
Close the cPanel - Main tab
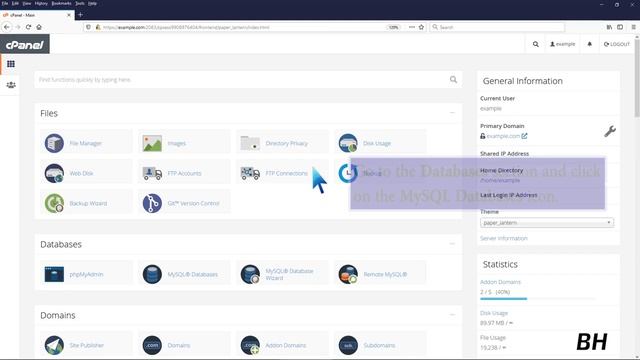point(69,15)
